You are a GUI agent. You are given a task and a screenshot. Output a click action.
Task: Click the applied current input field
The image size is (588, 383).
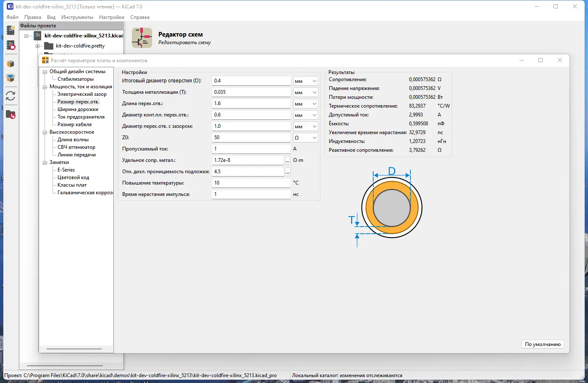251,149
